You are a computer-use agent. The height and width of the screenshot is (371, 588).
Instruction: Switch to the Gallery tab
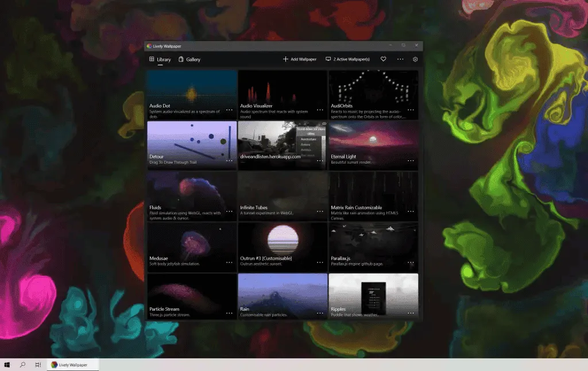pos(189,59)
